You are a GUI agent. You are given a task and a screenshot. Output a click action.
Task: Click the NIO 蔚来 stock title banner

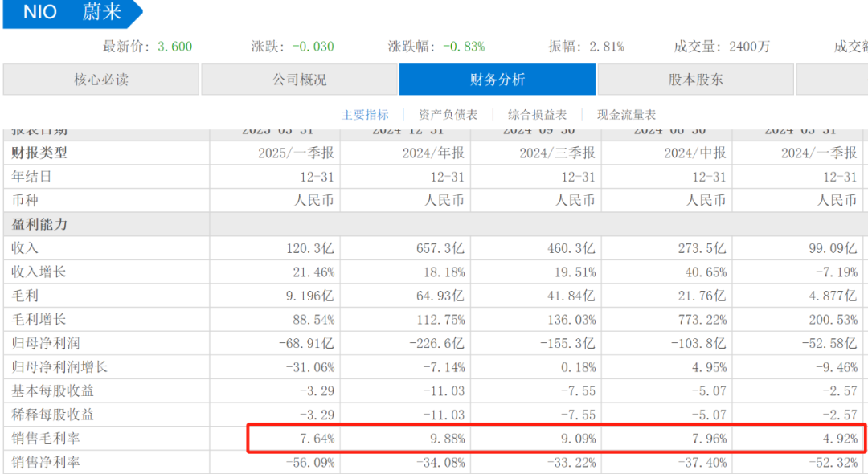(x=71, y=13)
